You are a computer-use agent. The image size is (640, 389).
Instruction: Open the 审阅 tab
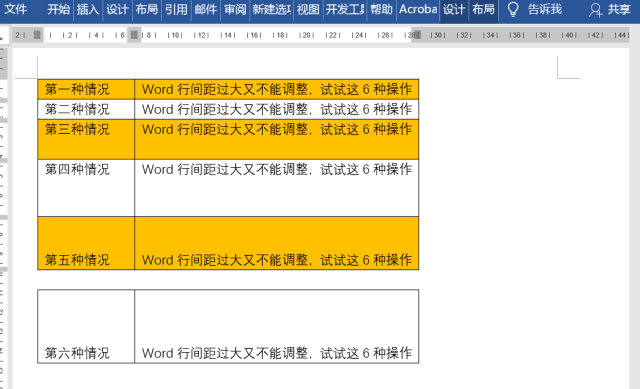(x=235, y=9)
